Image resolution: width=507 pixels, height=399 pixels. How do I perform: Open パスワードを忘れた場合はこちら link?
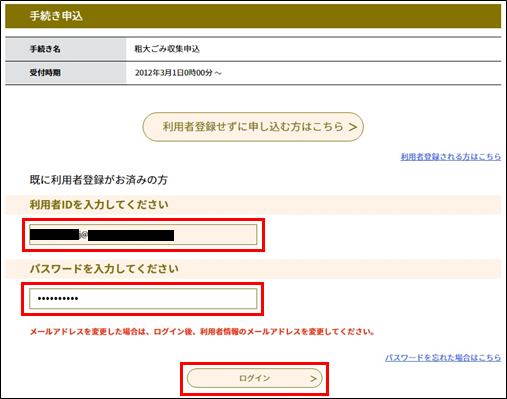coord(443,358)
